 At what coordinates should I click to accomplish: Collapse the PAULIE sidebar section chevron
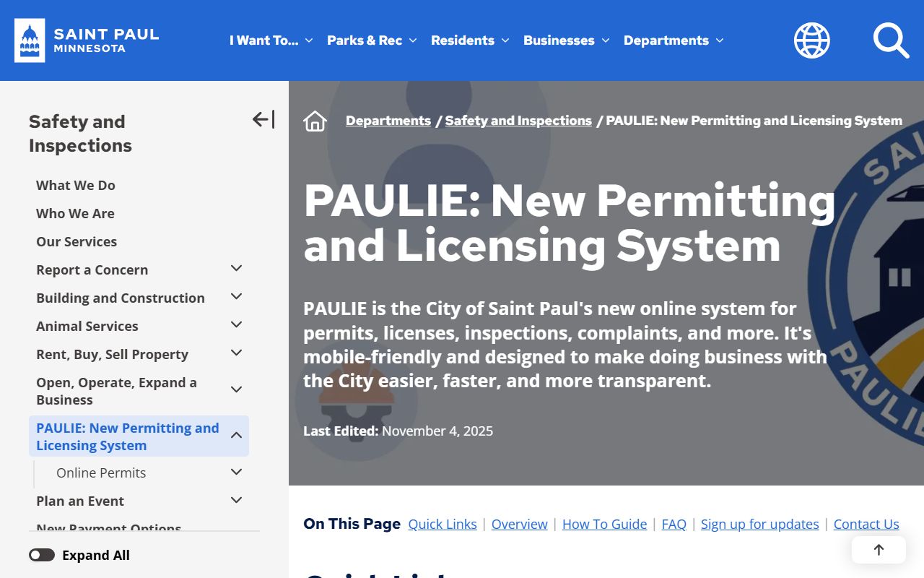(236, 436)
